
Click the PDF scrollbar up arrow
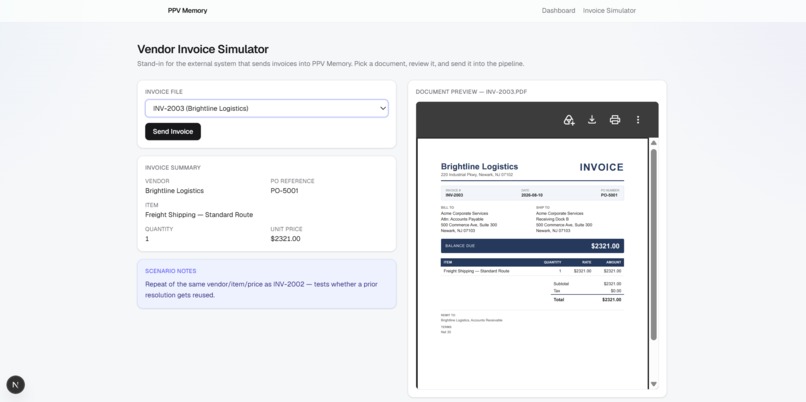653,143
